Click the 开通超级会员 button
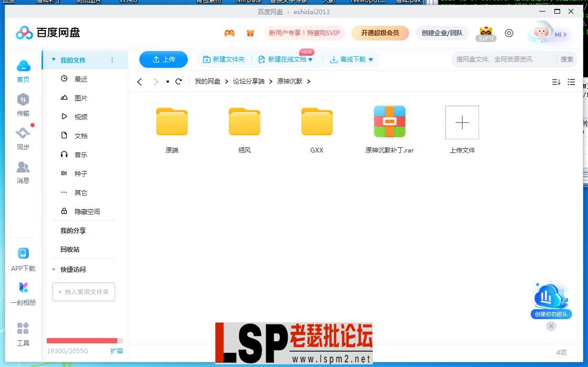This screenshot has height=367, width=588. 380,33
